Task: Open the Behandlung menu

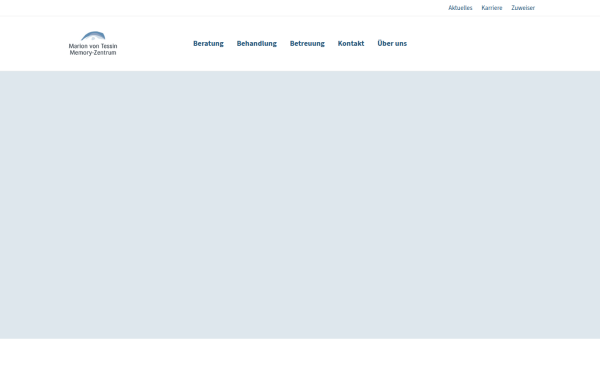Action: pyautogui.click(x=256, y=44)
